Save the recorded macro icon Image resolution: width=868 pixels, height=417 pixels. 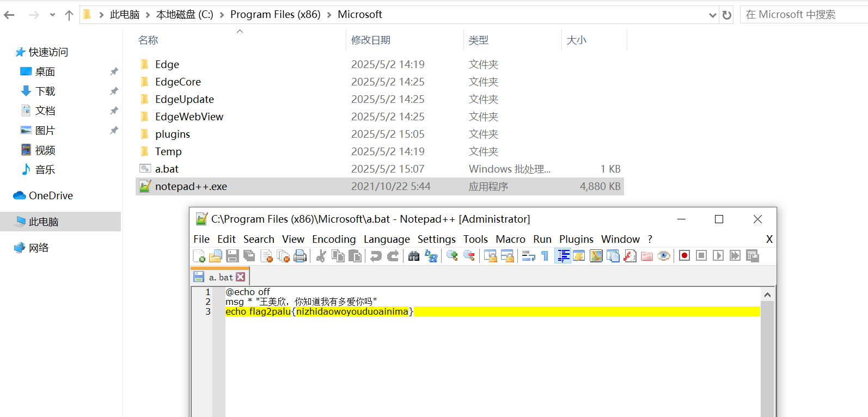[753, 256]
